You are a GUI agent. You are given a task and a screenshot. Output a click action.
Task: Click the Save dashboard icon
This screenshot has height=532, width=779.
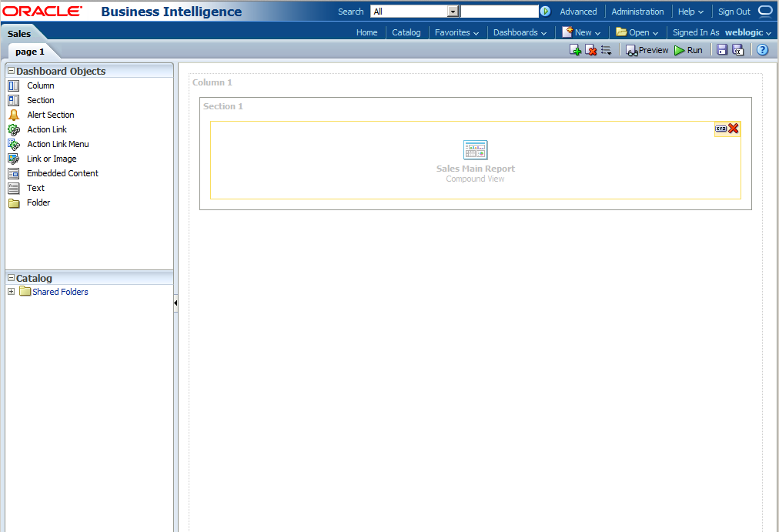(x=721, y=49)
